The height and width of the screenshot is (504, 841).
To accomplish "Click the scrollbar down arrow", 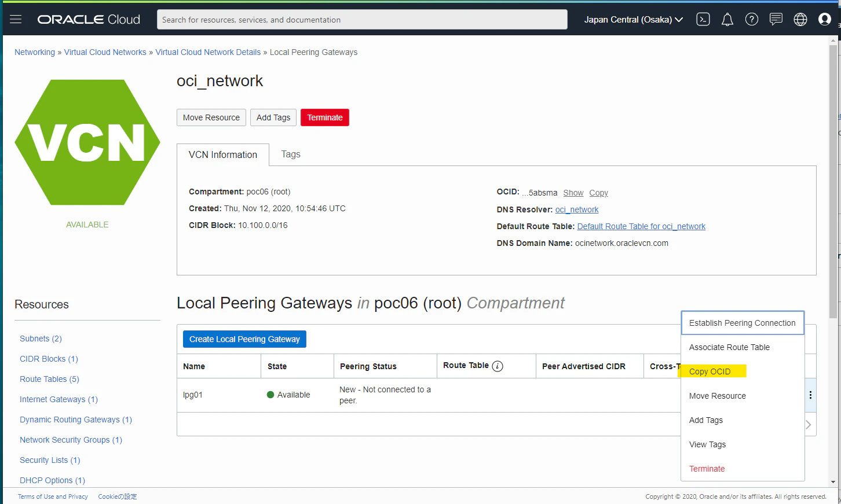I will pos(833,481).
